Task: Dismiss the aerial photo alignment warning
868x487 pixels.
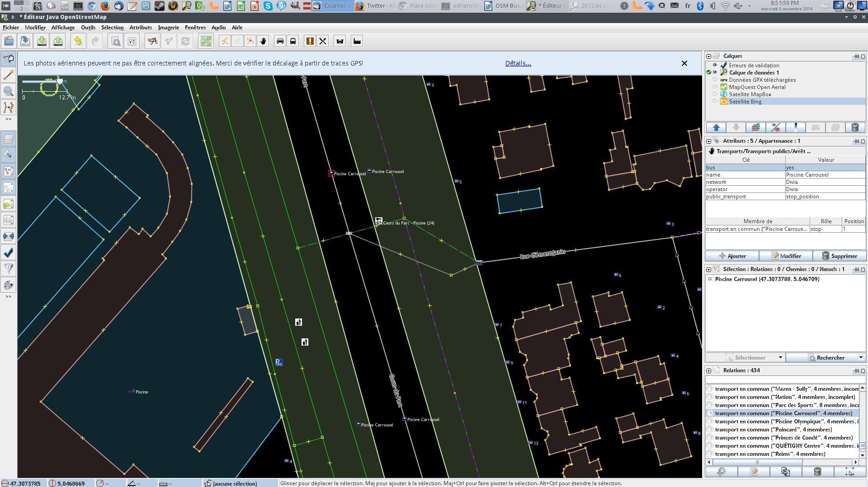Action: [684, 63]
